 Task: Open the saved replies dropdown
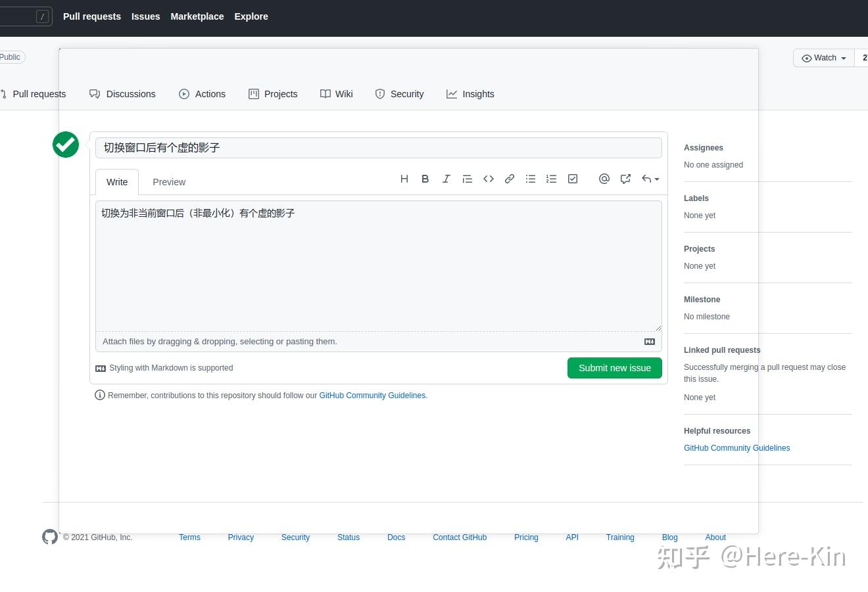[650, 178]
